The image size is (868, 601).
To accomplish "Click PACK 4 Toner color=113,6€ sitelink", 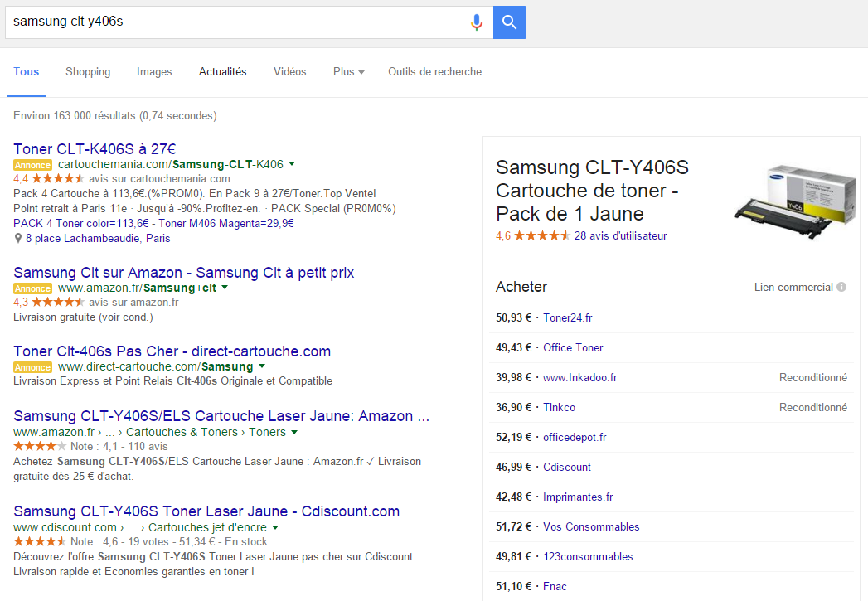I will click(x=80, y=224).
